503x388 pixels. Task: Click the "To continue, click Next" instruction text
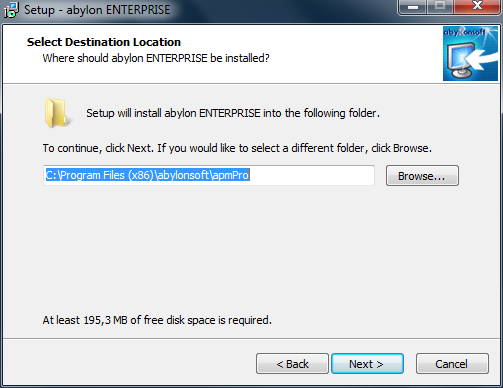(x=237, y=148)
